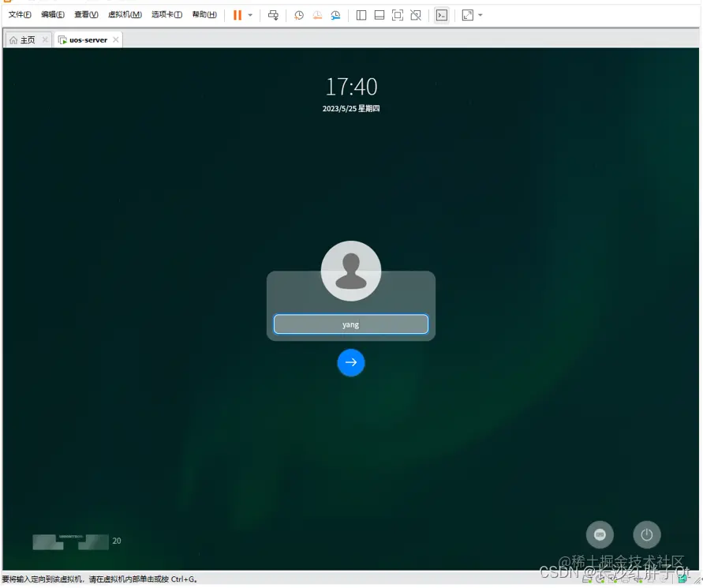This screenshot has width=703, height=588.
Task: Expand the stretch display dropdown arrow
Action: click(x=481, y=15)
